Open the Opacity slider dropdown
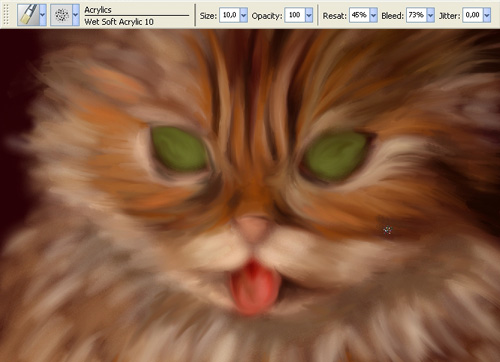The height and width of the screenshot is (362, 500). point(309,15)
